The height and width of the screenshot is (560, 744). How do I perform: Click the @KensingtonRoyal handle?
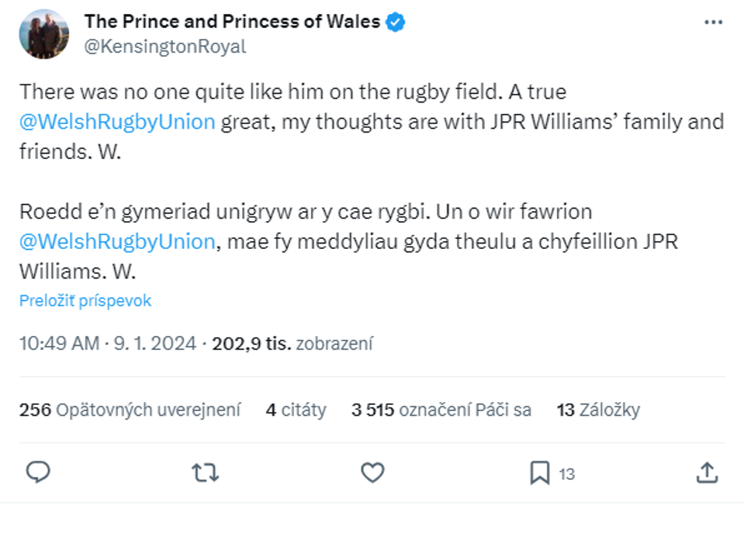pyautogui.click(x=164, y=47)
